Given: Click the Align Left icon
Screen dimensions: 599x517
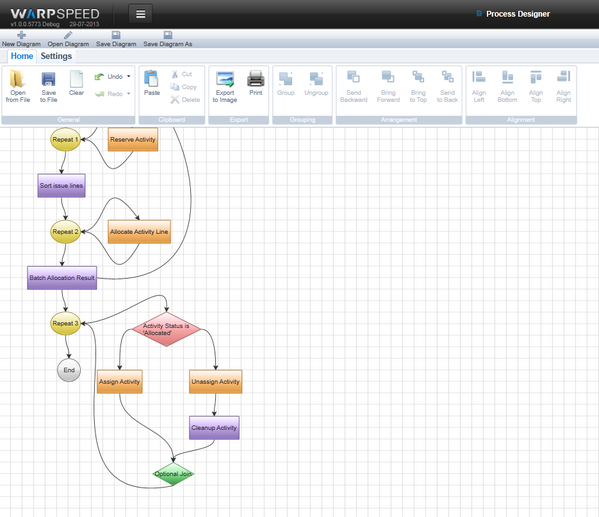Looking at the screenshot, I should point(479,77).
